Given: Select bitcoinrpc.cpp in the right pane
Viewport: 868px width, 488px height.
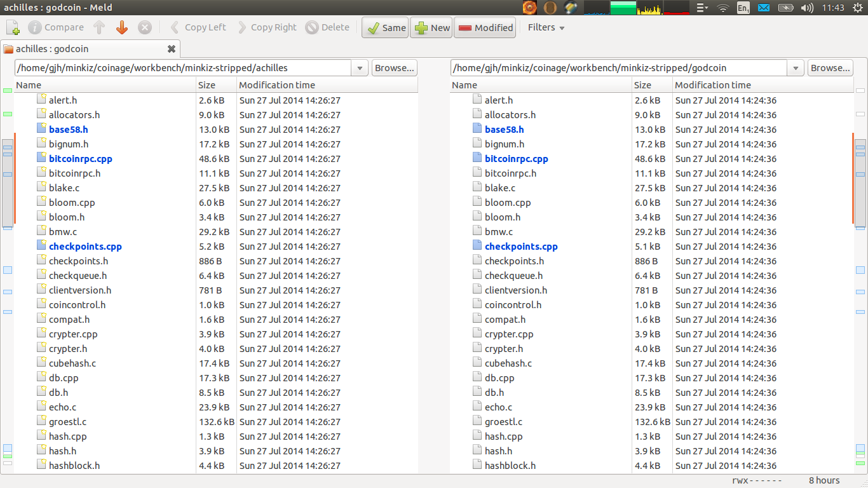Looking at the screenshot, I should [x=517, y=159].
